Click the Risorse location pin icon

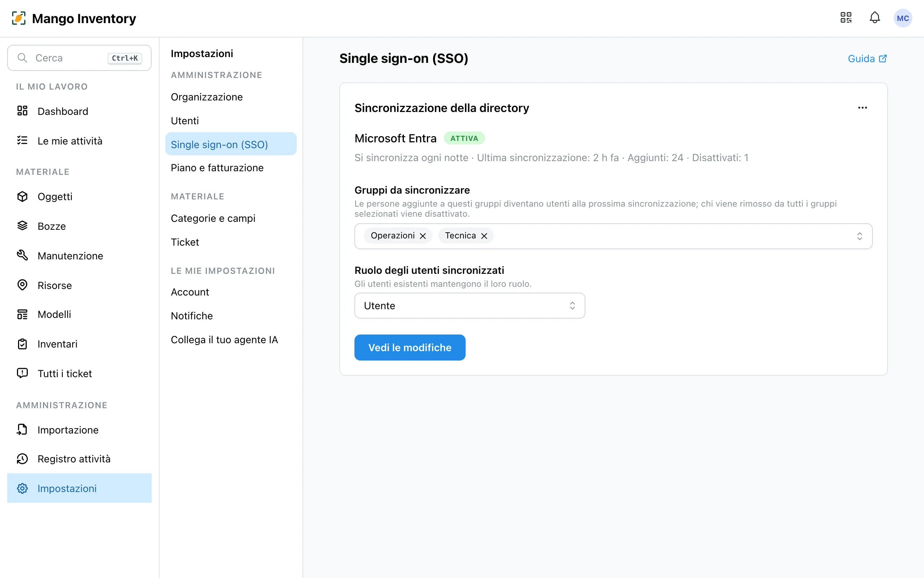[x=22, y=285]
